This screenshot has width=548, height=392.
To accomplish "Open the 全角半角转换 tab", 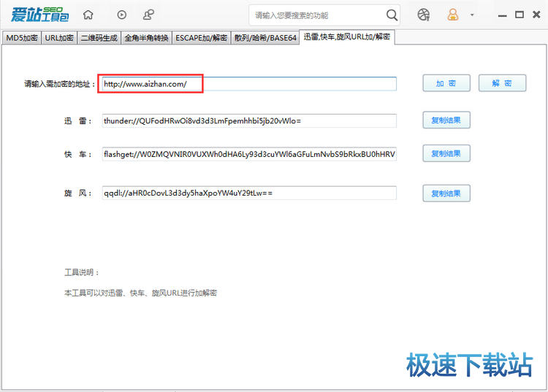I will pyautogui.click(x=146, y=38).
